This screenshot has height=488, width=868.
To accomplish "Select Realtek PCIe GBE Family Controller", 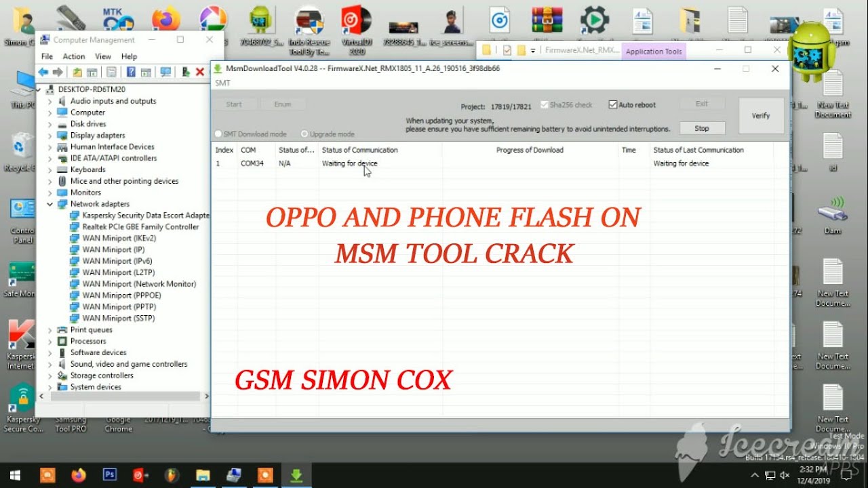I will [x=140, y=227].
